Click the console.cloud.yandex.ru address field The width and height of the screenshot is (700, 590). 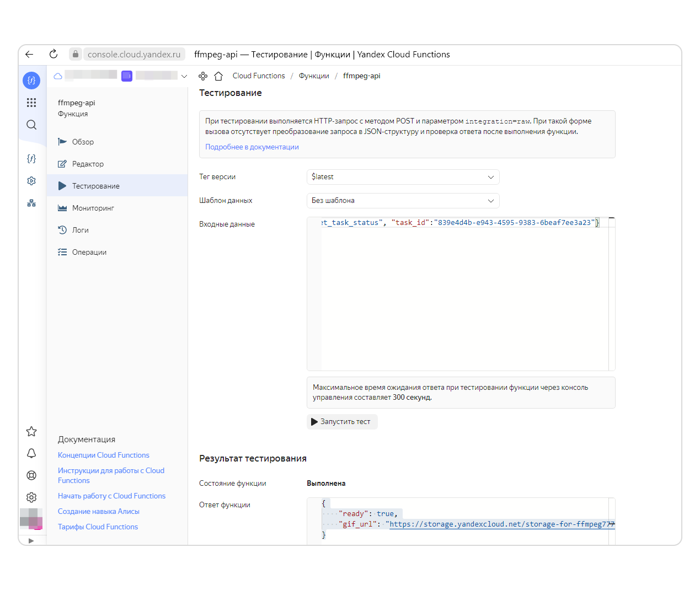click(134, 54)
